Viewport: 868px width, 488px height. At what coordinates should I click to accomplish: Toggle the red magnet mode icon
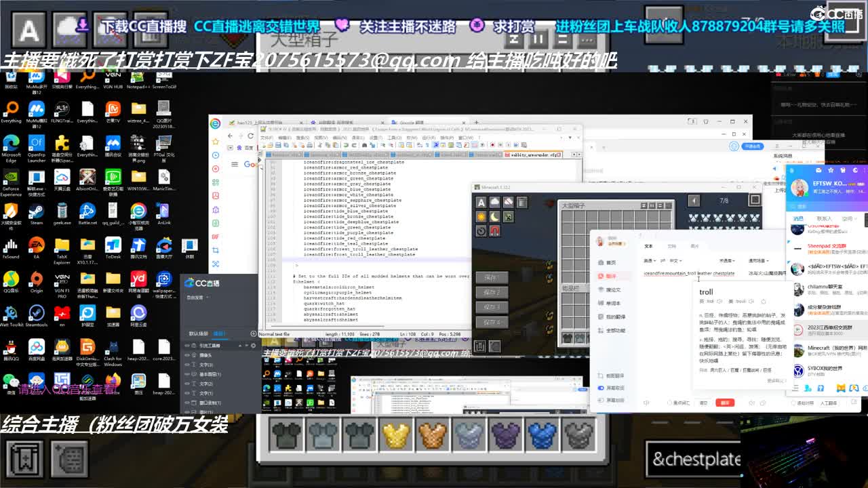[494, 230]
